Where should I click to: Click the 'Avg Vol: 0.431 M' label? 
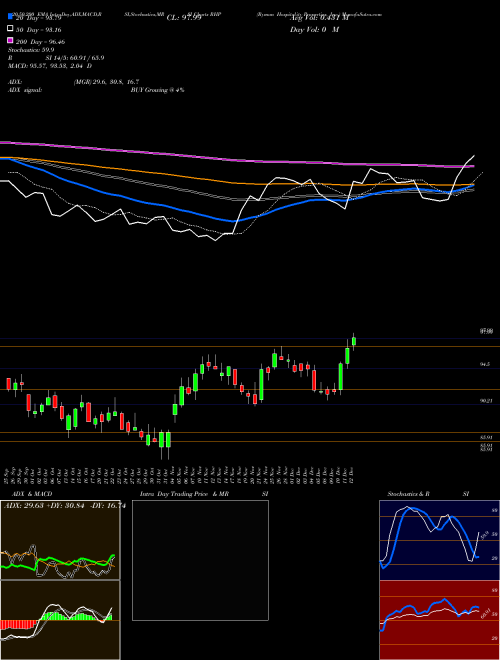pos(319,18)
